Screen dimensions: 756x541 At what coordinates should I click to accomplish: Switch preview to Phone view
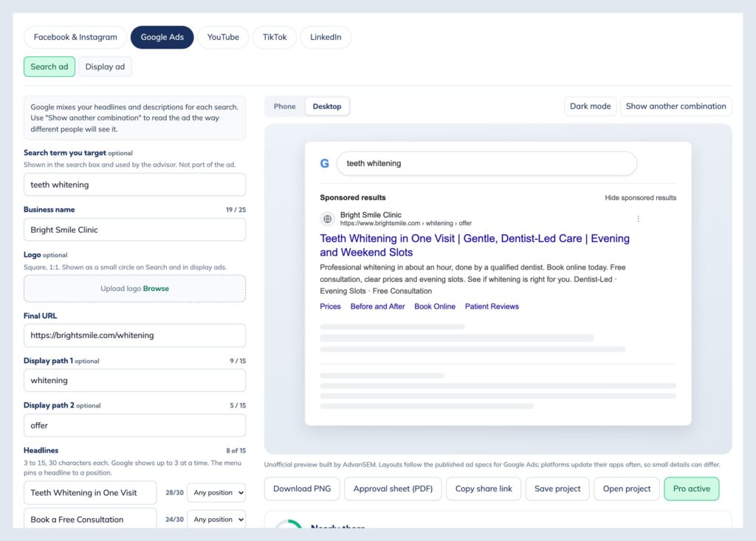click(x=284, y=106)
